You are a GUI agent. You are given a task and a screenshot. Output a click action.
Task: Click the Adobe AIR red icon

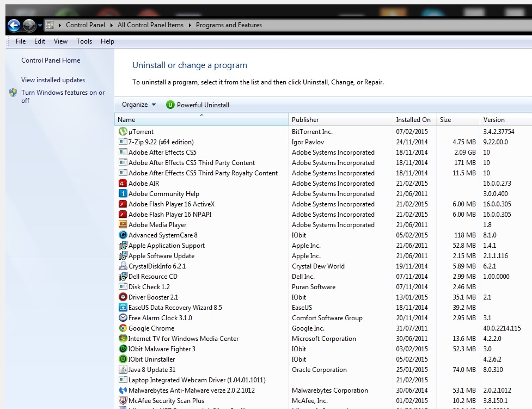click(123, 184)
